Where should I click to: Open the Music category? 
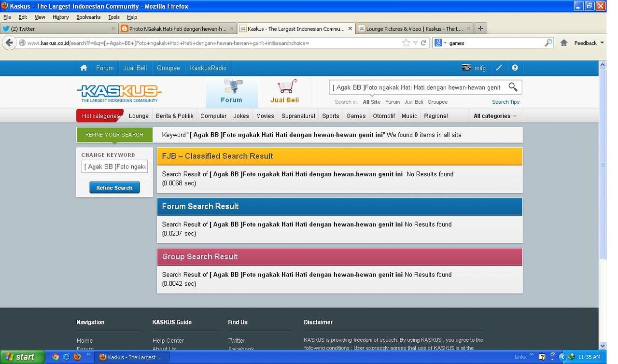[x=409, y=116]
